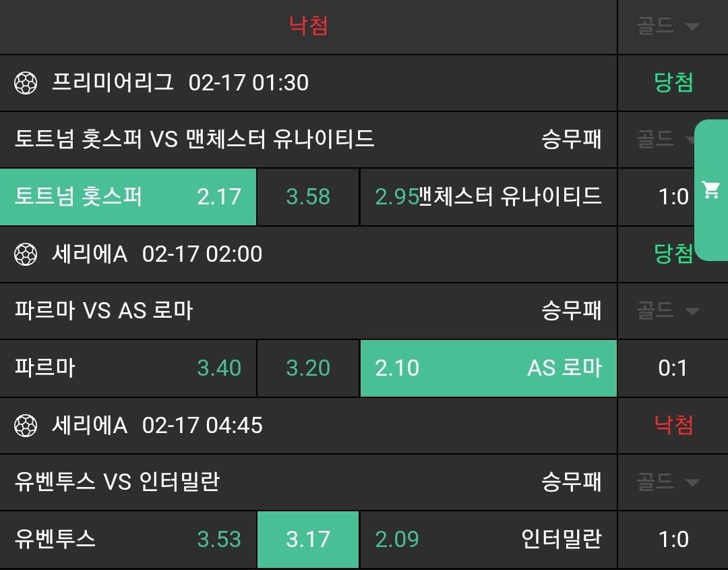
Task: Click the 1:0 score for 토트넘 match
Action: pos(673,197)
